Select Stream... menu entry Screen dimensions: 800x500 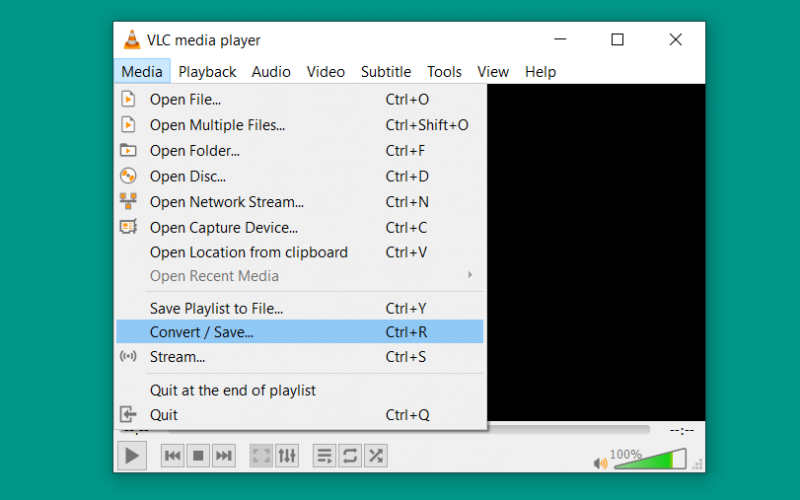pyautogui.click(x=299, y=357)
